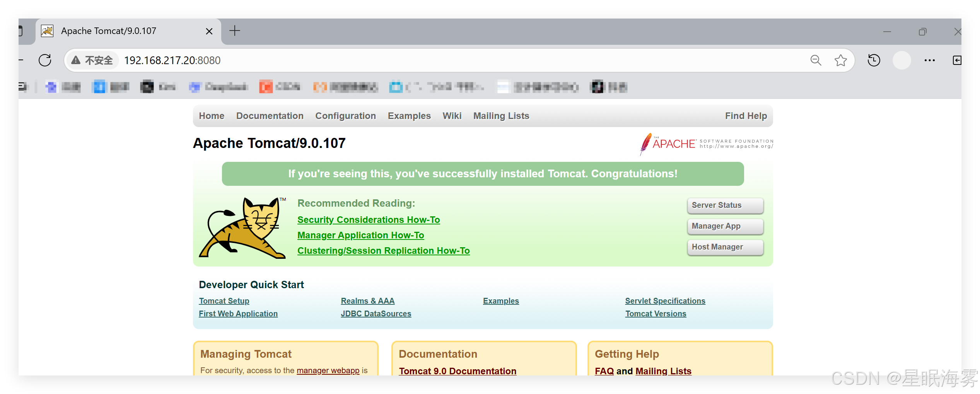This screenshot has width=980, height=394.
Task: Close the Apache Tomcat/9.0.107 tab
Action: [x=209, y=31]
